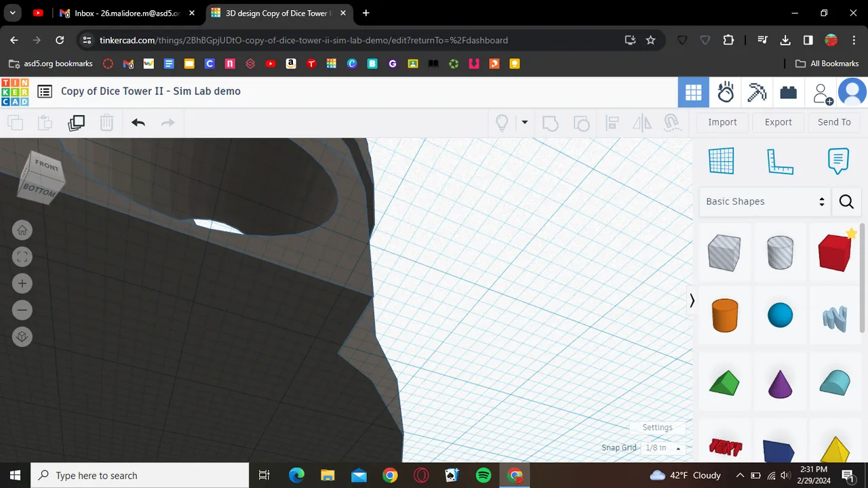Select the Workplane tool
This screenshot has height=488, width=868.
[x=722, y=161]
